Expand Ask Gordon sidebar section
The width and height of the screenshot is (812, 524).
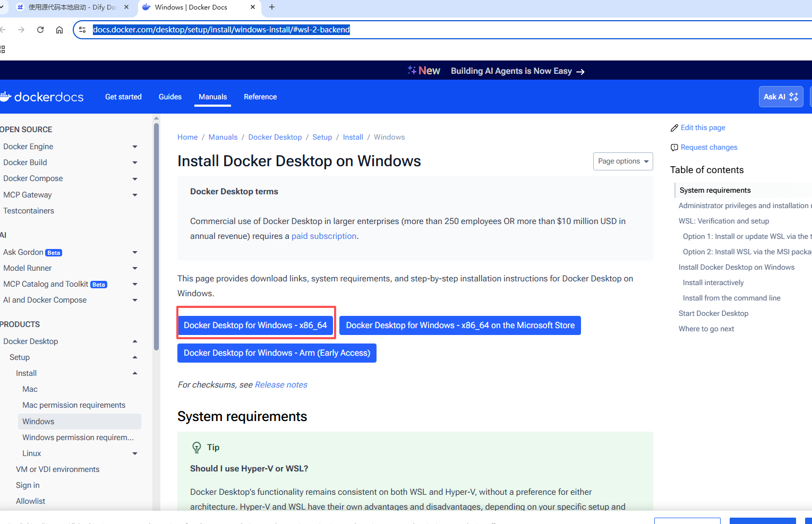coord(135,252)
